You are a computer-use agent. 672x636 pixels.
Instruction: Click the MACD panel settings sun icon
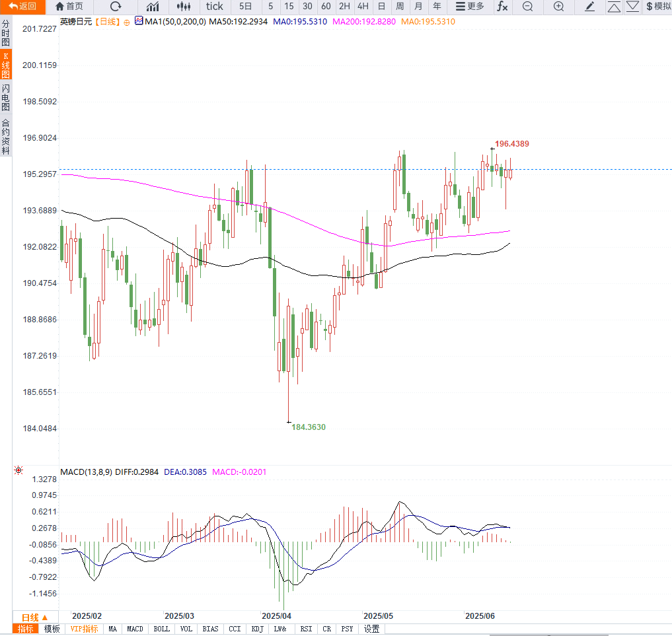click(x=19, y=471)
